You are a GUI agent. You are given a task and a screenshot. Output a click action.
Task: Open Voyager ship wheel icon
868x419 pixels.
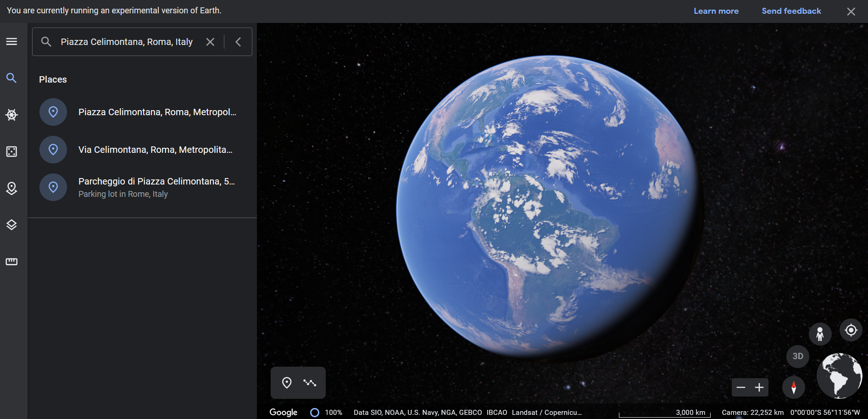click(11, 115)
